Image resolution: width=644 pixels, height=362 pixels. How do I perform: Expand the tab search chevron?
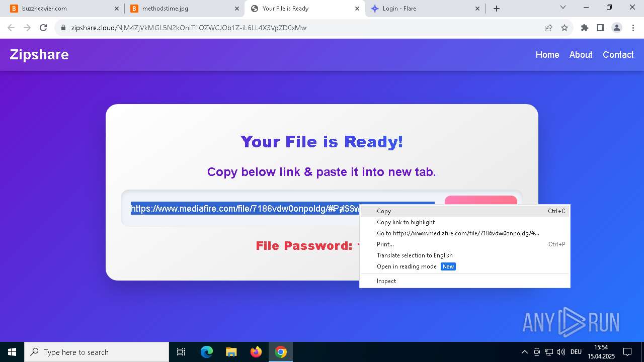coord(563,8)
